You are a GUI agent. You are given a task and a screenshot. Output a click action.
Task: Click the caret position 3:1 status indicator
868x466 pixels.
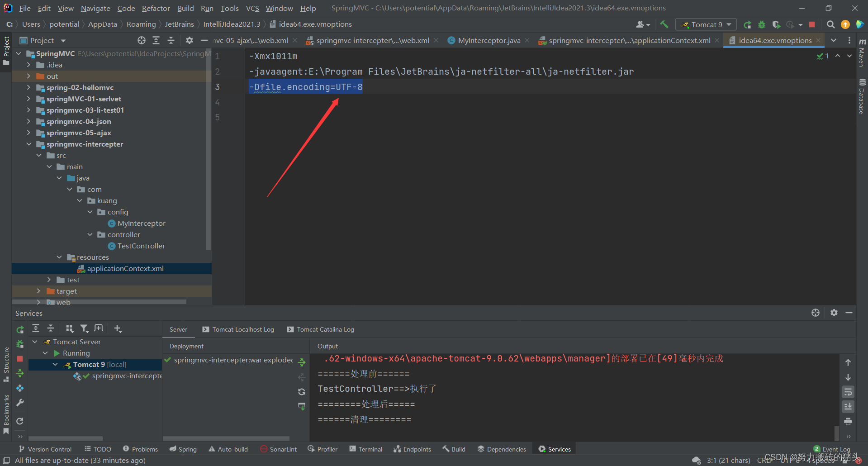728,460
